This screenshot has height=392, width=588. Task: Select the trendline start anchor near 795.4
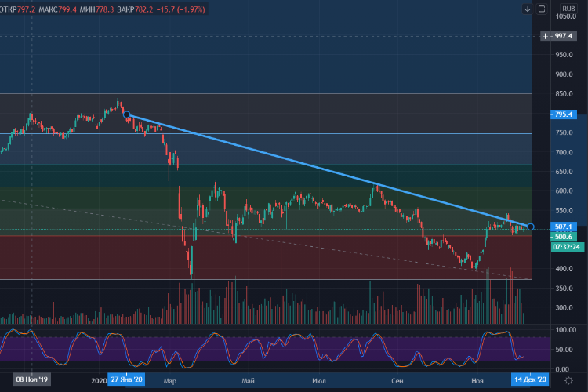coord(126,114)
